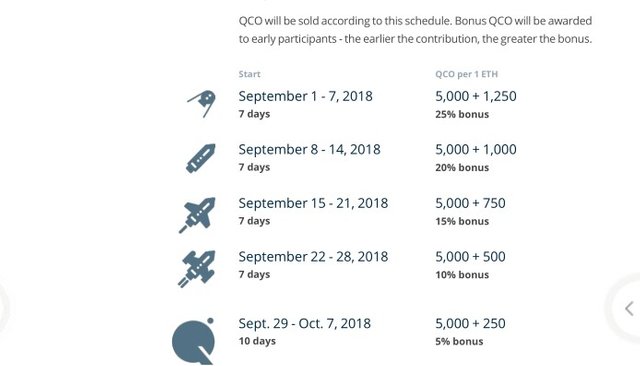Click the Sept. 29 - Oct. 7, 2018 text

pyautogui.click(x=304, y=324)
